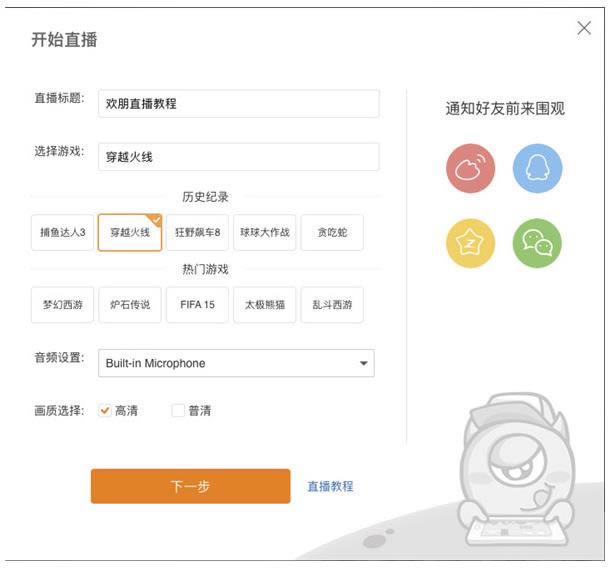This screenshot has height=571, width=613.
Task: Choose 贪吃蛇 from history
Action: pos(332,233)
